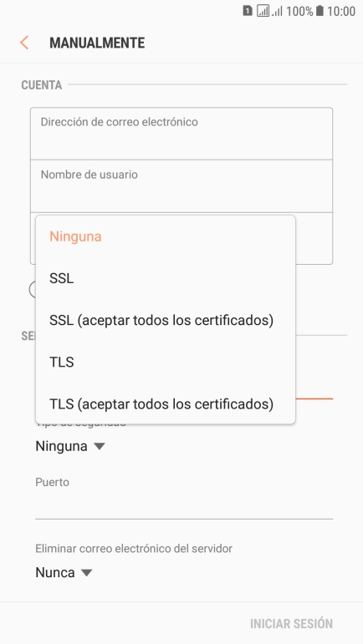Tap the INICIAR SESIÓN button
The width and height of the screenshot is (363, 644).
tap(291, 623)
